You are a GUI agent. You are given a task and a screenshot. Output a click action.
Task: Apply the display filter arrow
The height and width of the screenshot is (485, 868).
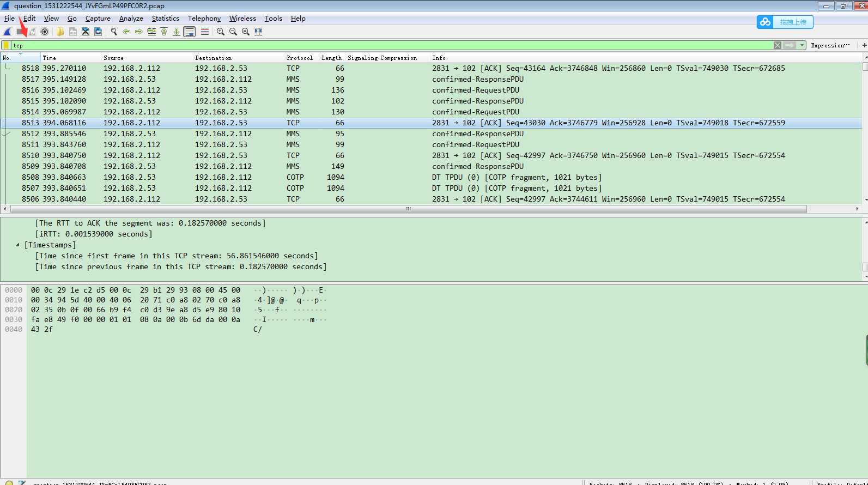click(790, 45)
